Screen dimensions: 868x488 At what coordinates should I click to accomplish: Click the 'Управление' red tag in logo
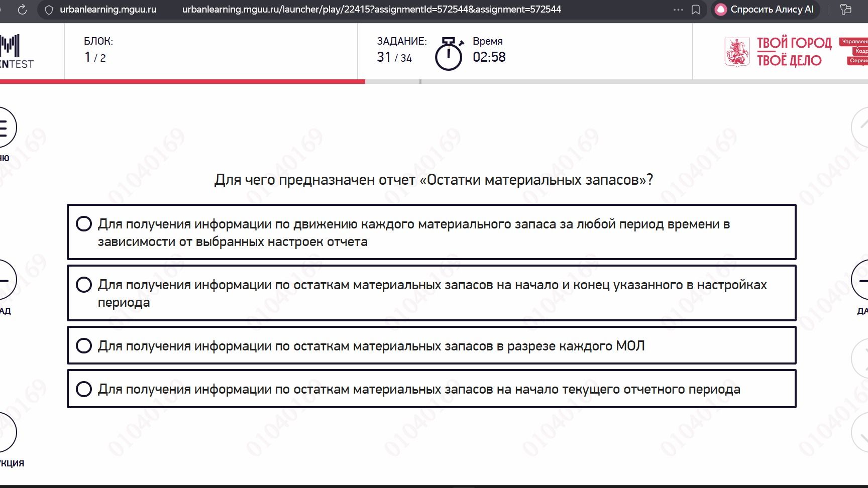click(854, 42)
